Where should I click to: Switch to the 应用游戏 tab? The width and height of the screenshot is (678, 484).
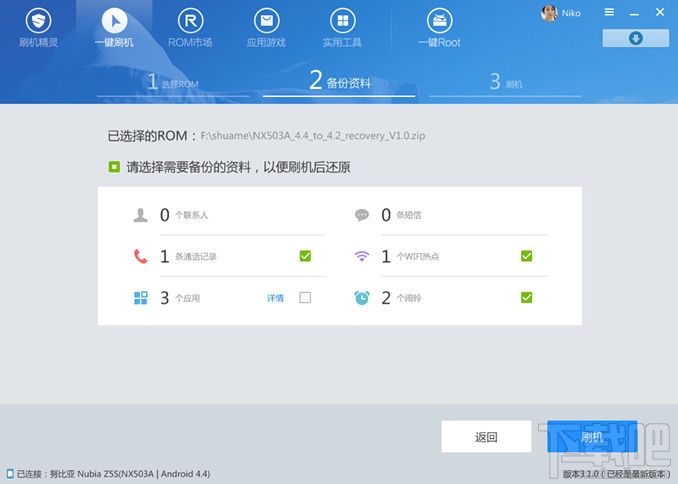(x=266, y=28)
